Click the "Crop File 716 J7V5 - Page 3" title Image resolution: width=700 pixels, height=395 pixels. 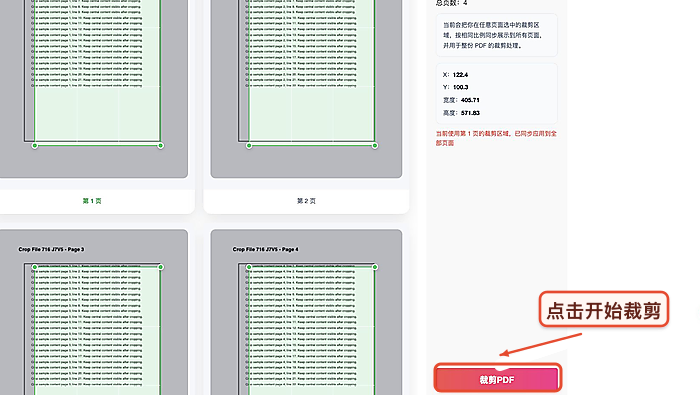(x=51, y=249)
